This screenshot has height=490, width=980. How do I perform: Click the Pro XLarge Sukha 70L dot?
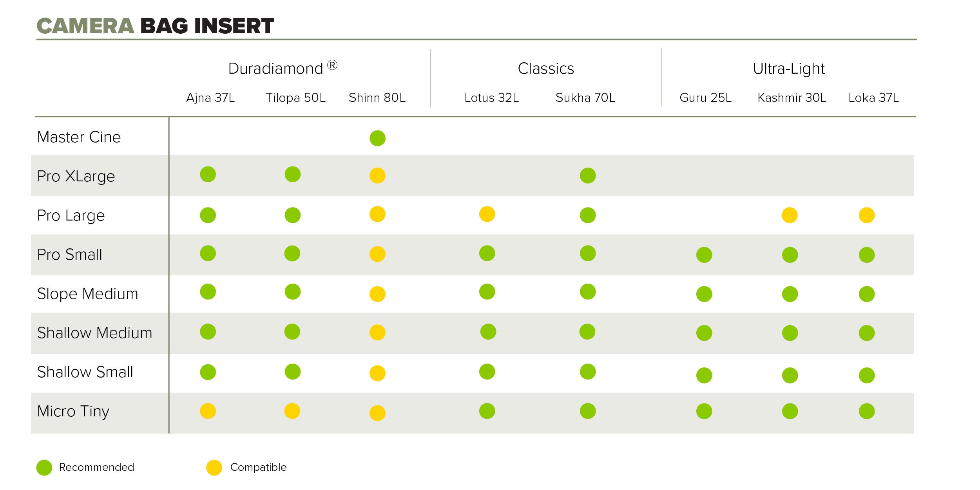(588, 175)
